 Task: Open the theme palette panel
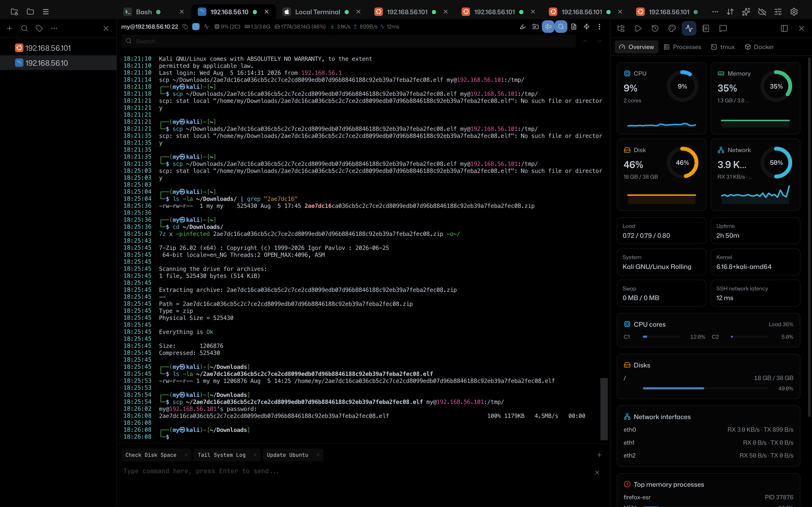click(x=672, y=28)
